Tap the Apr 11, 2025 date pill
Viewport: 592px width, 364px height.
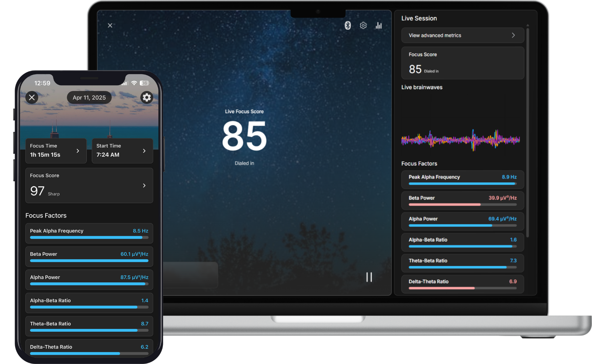89,98
